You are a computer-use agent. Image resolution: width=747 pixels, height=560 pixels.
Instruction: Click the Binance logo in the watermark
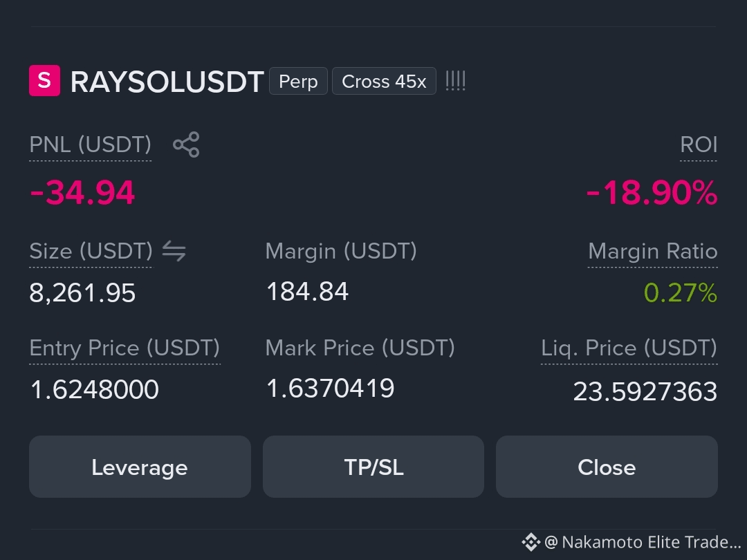click(531, 542)
